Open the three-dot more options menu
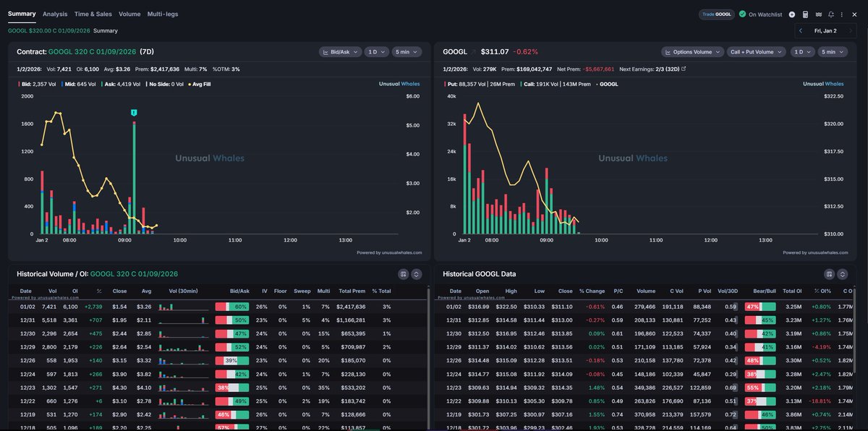The height and width of the screenshot is (431, 868). [x=842, y=14]
